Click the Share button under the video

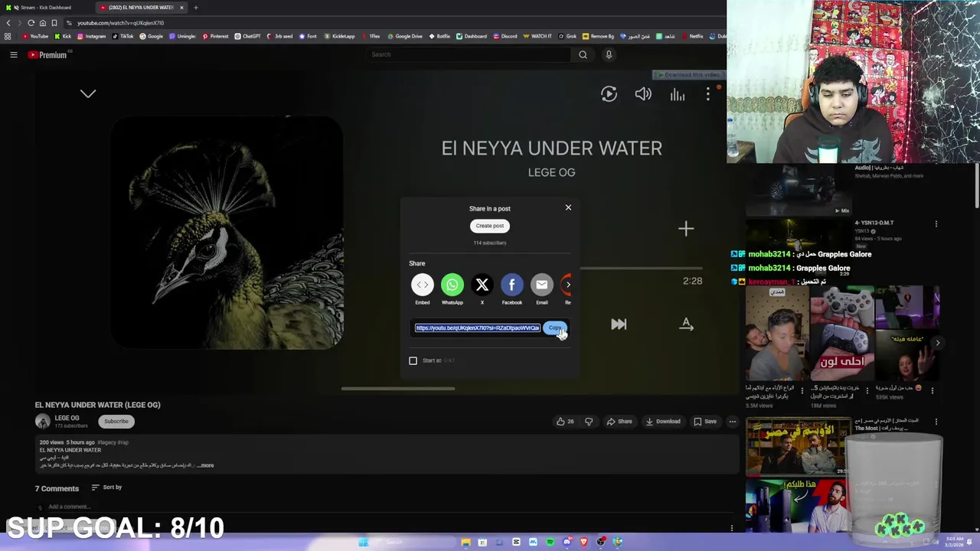point(619,421)
